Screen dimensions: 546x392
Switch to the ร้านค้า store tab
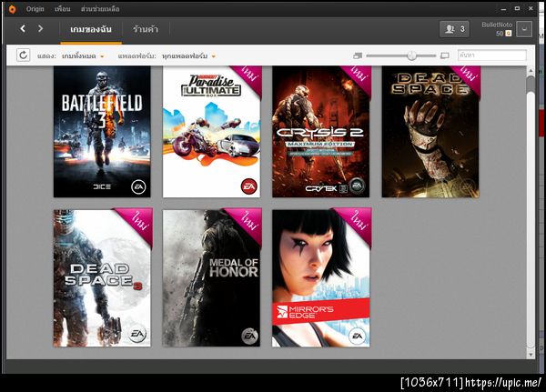[x=146, y=29]
